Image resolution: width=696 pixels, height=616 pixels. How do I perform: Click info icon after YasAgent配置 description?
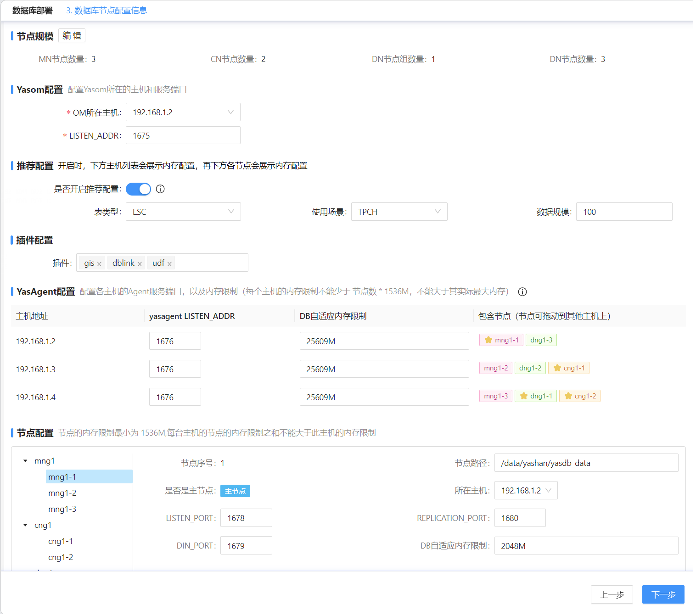click(x=522, y=292)
